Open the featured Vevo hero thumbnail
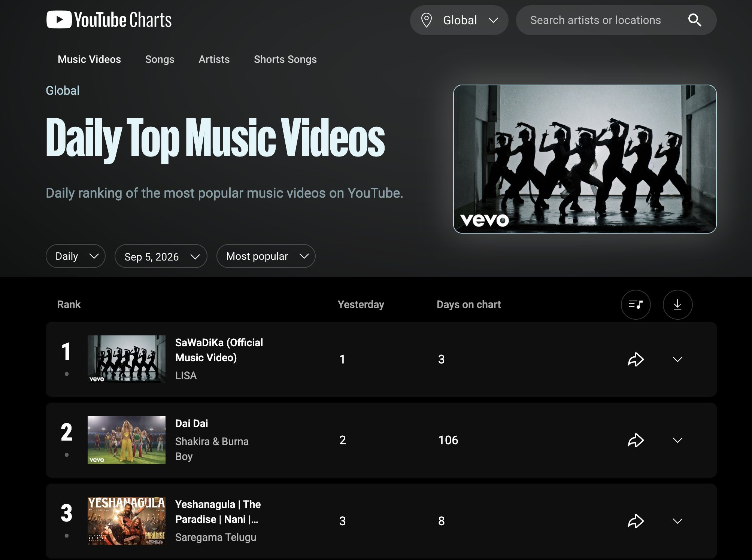The image size is (752, 560). click(x=585, y=159)
